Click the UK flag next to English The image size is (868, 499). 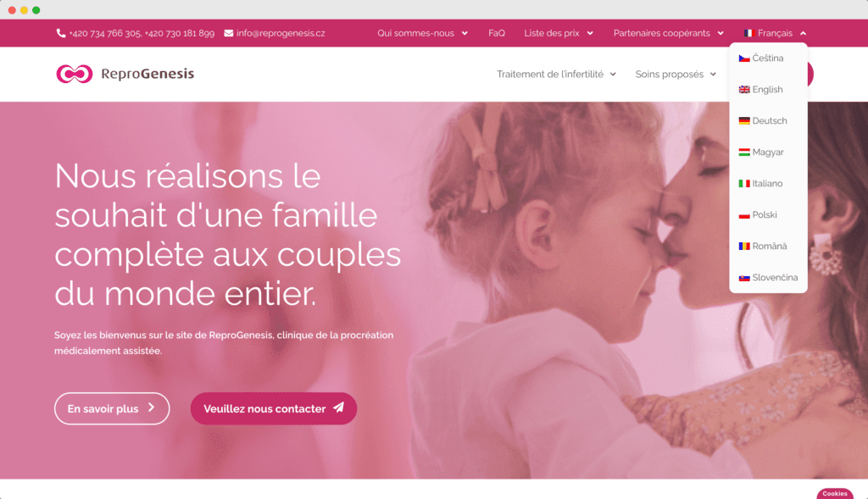[x=744, y=90]
